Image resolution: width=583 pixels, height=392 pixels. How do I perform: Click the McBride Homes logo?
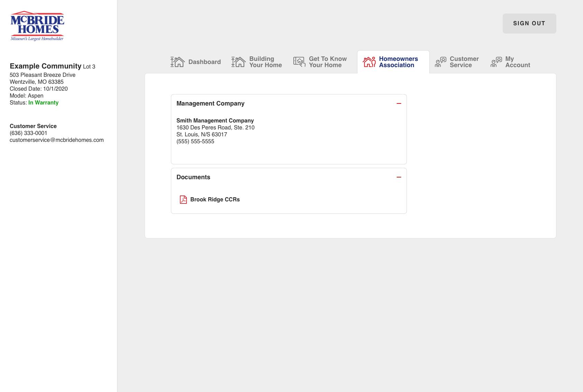tap(37, 26)
